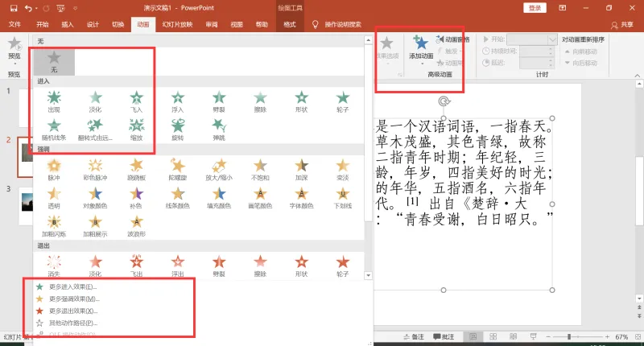Open the 设计 ribbon tab
The image size is (644, 346).
[x=93, y=25]
